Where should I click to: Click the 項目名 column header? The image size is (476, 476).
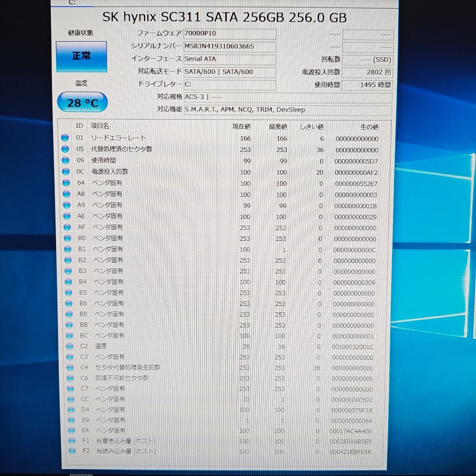click(100, 126)
